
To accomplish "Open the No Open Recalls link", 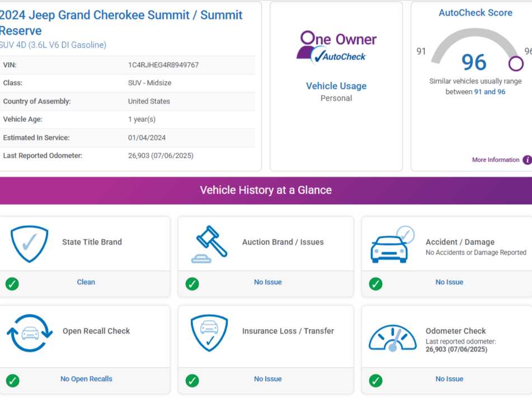I will click(86, 379).
